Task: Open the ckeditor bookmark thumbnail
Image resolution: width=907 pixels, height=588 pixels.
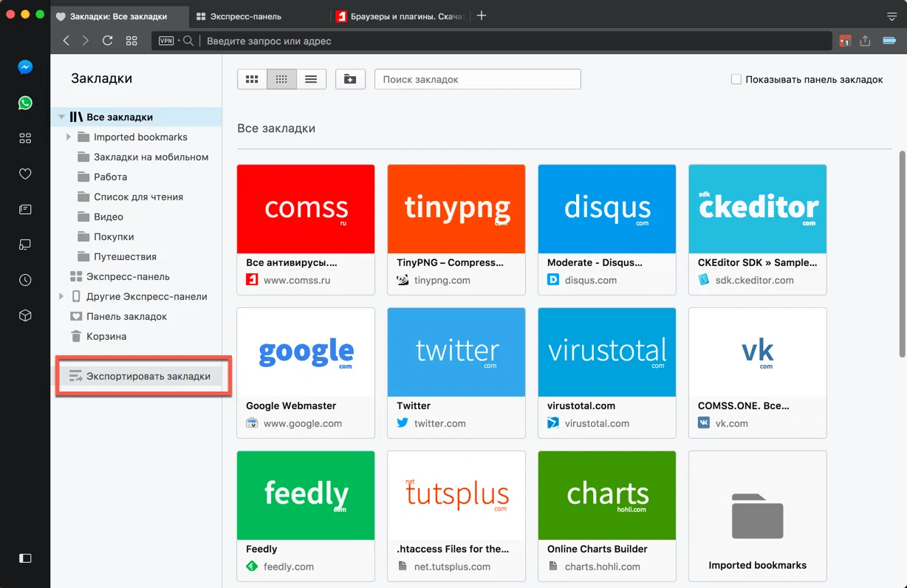Action: pyautogui.click(x=758, y=209)
